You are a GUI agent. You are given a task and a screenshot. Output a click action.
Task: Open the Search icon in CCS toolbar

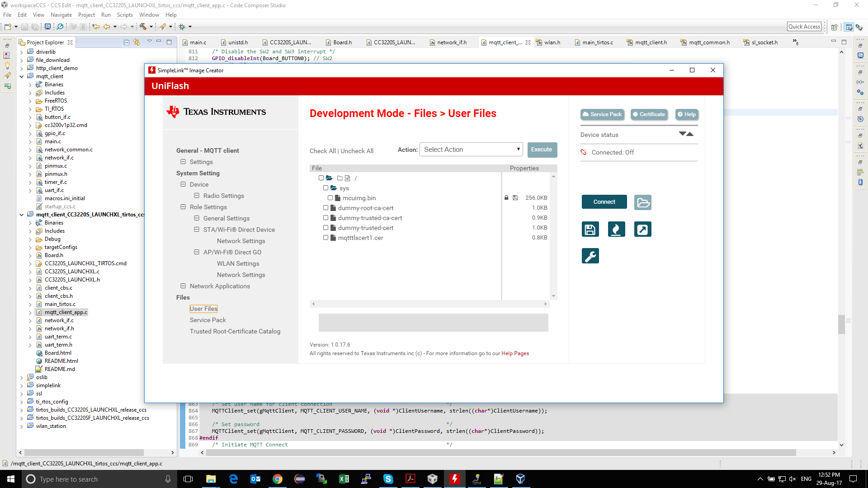tap(60, 26)
